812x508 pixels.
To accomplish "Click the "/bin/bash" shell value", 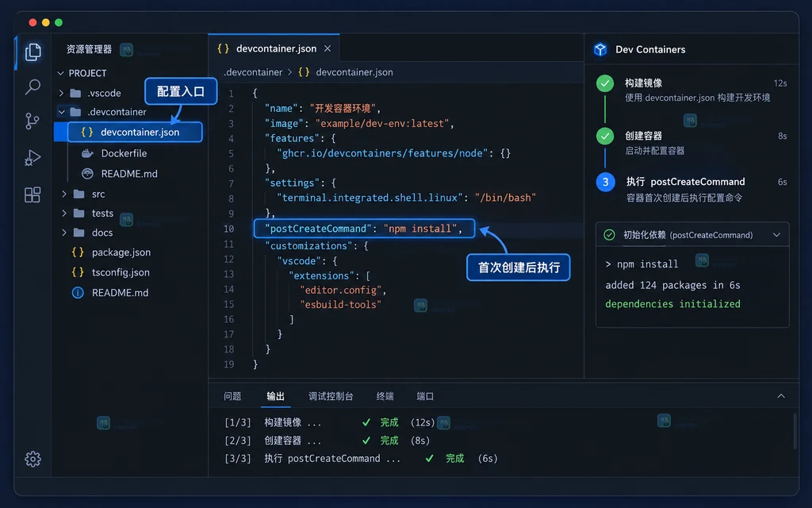I will point(505,198).
